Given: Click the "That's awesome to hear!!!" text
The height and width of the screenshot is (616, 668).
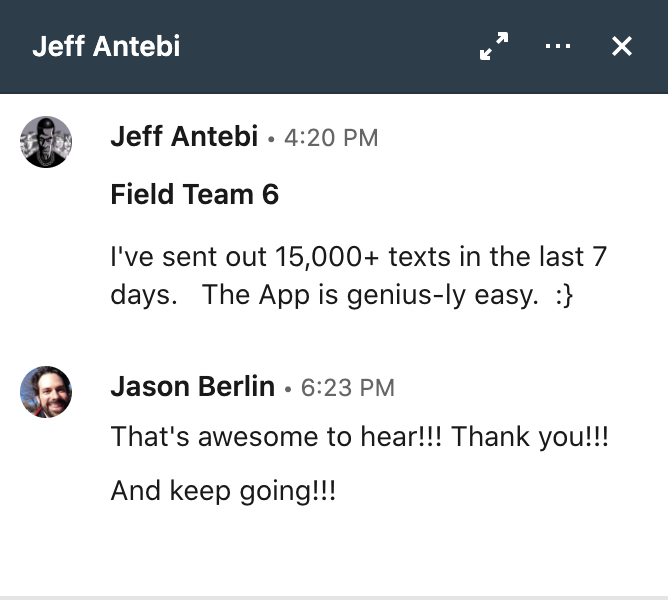Looking at the screenshot, I should [276, 437].
